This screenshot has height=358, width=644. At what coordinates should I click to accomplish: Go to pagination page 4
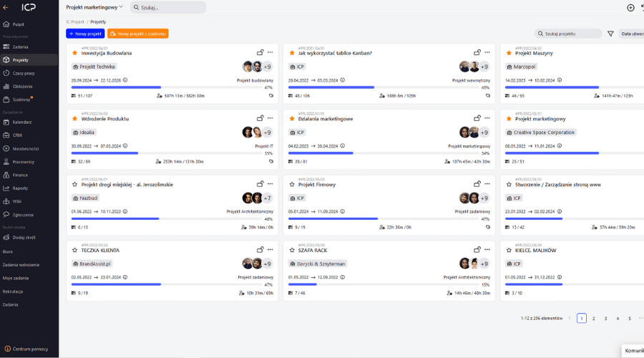coord(618,318)
